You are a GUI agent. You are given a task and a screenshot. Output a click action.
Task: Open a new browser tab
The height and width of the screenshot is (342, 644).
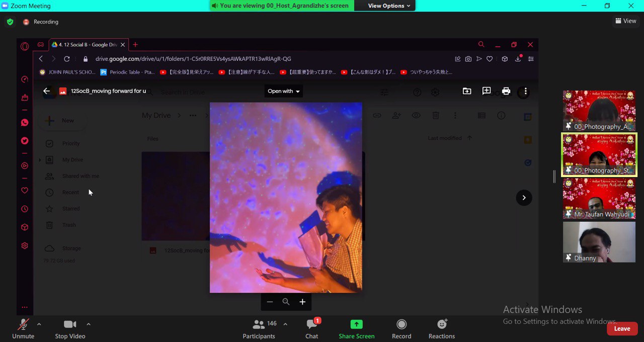pyautogui.click(x=135, y=45)
